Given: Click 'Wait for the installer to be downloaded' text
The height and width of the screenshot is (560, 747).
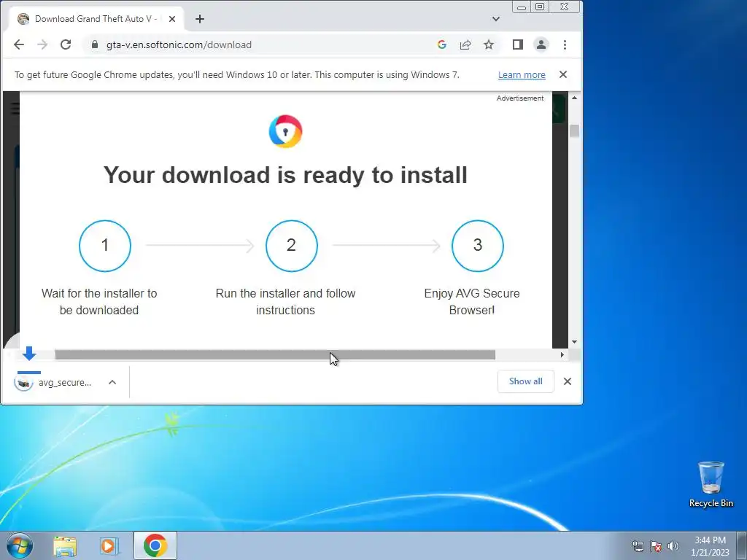Looking at the screenshot, I should click(x=99, y=301).
